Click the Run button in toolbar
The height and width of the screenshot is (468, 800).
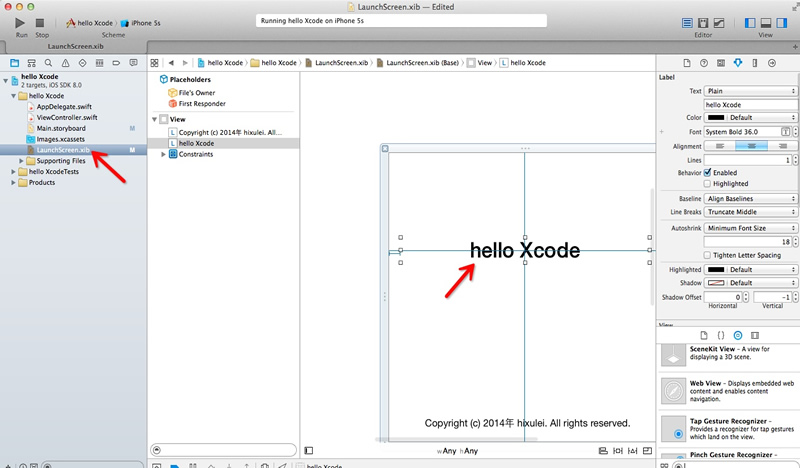point(20,23)
